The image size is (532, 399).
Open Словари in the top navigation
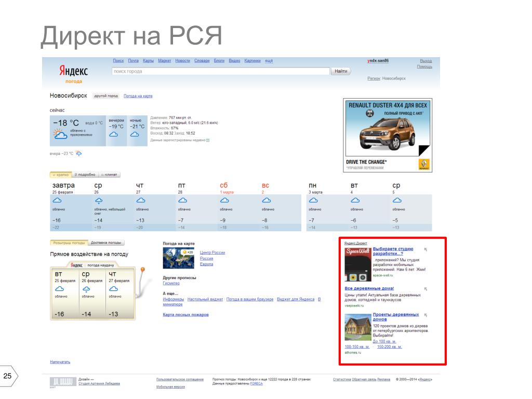tap(202, 61)
